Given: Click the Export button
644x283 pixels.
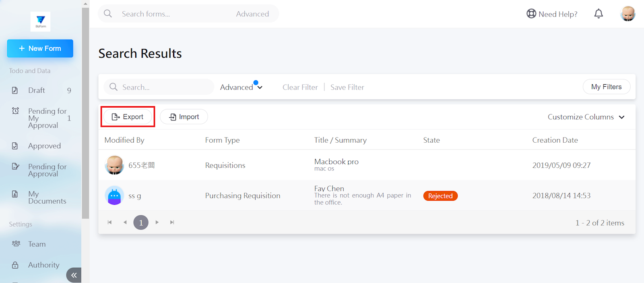Looking at the screenshot, I should [x=128, y=117].
